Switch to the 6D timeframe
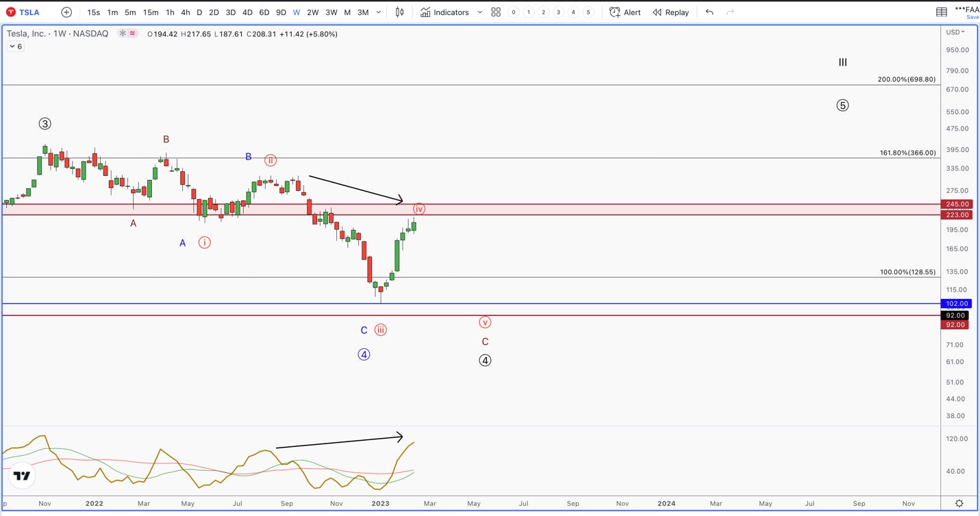The height and width of the screenshot is (516, 980). [264, 12]
